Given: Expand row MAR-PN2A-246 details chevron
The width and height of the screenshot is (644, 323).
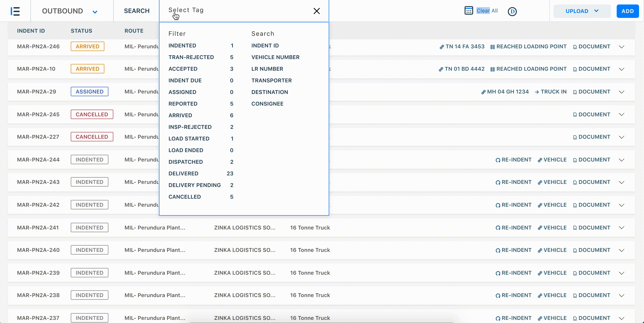Looking at the screenshot, I should point(622,47).
